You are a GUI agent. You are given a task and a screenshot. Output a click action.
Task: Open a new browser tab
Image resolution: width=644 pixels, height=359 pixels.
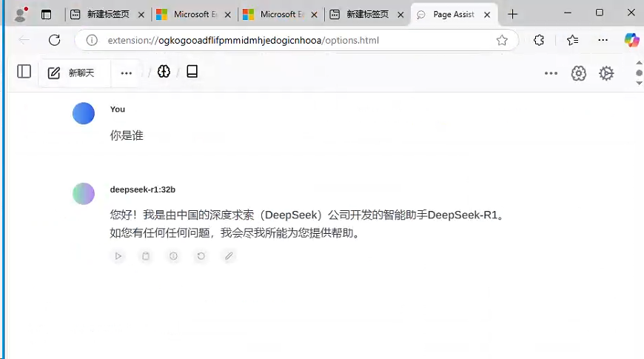pos(512,14)
